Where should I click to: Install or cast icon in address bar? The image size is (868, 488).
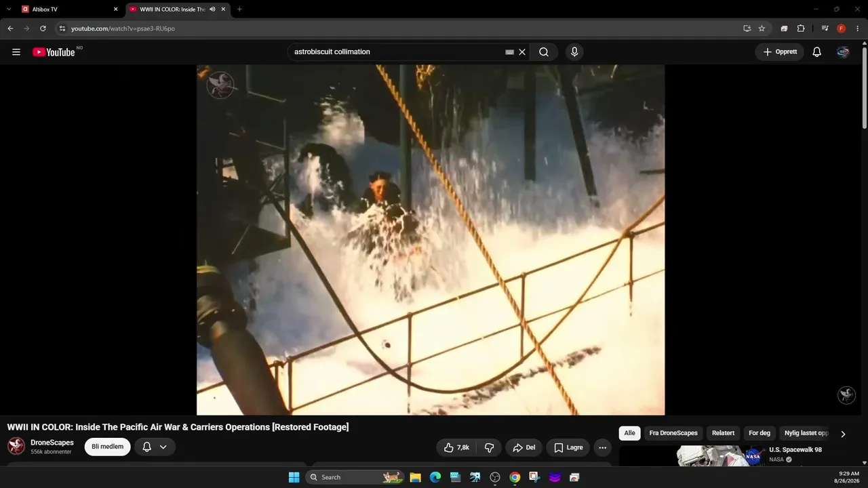[747, 28]
